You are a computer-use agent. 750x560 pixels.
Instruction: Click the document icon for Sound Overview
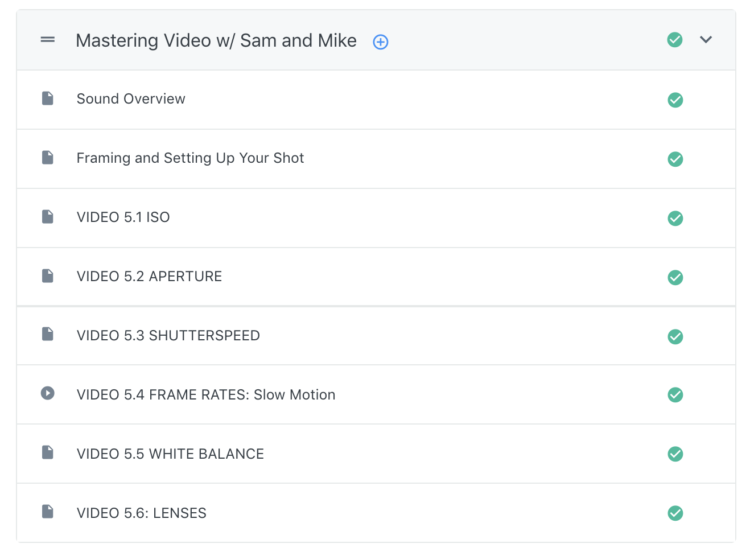pyautogui.click(x=48, y=98)
